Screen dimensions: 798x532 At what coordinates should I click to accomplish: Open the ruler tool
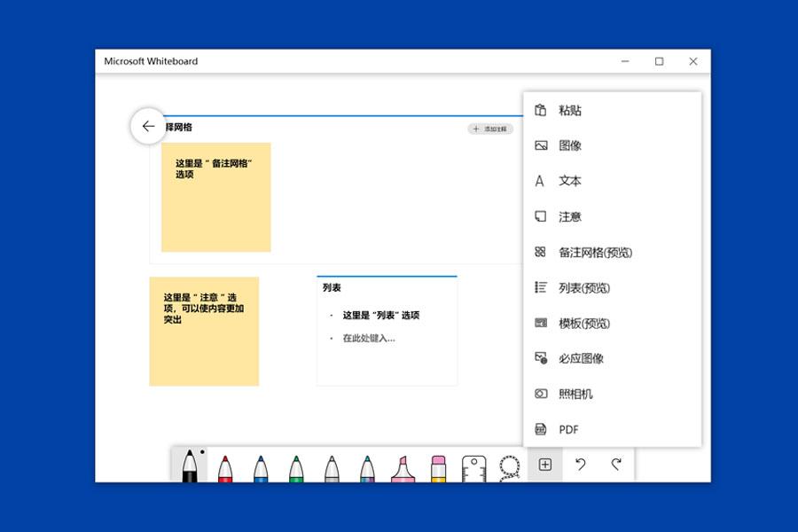coord(473,468)
